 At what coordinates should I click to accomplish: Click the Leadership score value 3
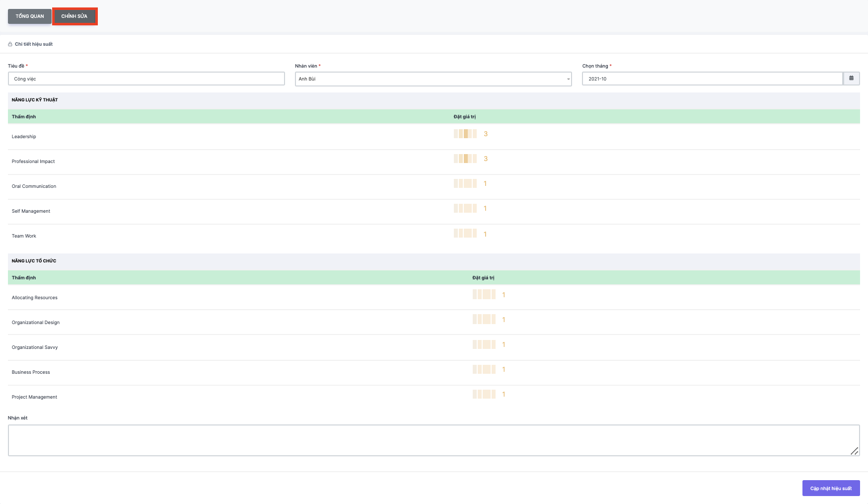pyautogui.click(x=486, y=134)
